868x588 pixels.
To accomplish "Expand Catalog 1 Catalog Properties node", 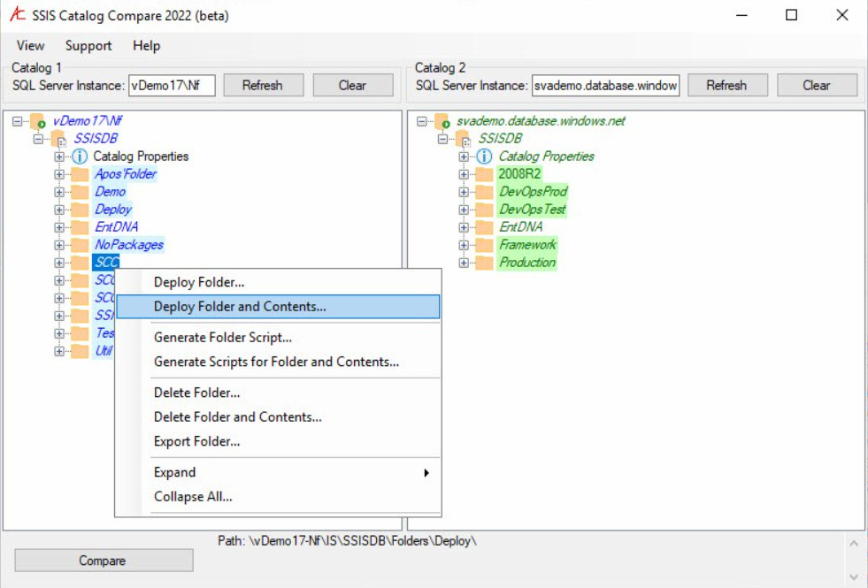I will [59, 157].
